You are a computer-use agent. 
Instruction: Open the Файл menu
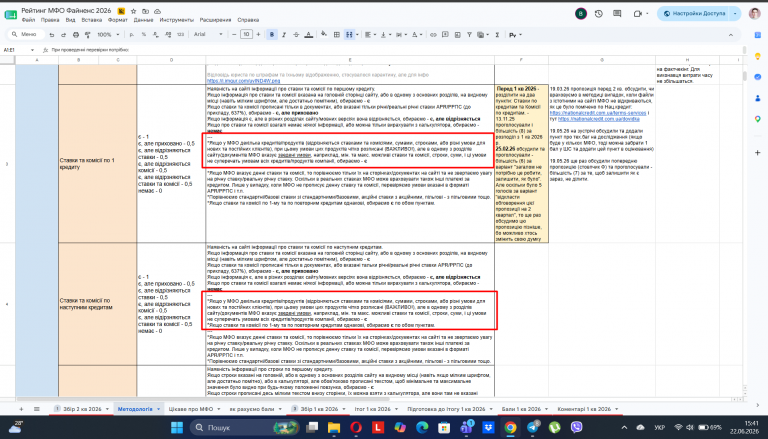pos(28,20)
